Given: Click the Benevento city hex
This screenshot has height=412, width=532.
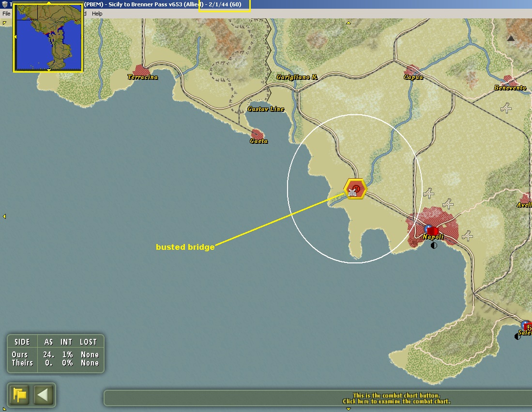Looking at the screenshot, I should [509, 81].
